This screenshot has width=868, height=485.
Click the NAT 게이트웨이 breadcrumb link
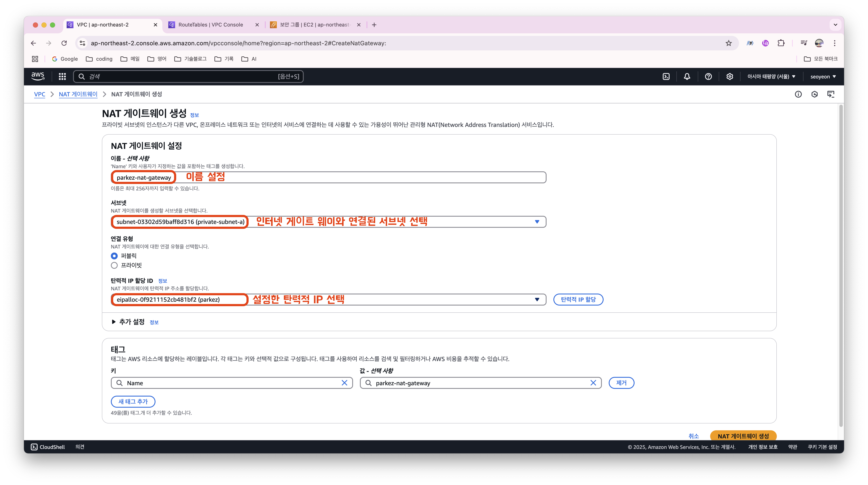pos(78,94)
